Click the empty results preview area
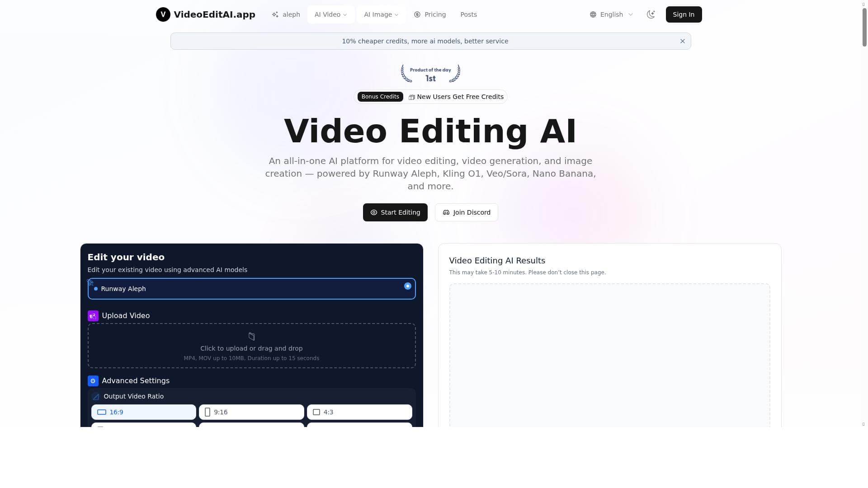868x488 pixels. coord(609,355)
